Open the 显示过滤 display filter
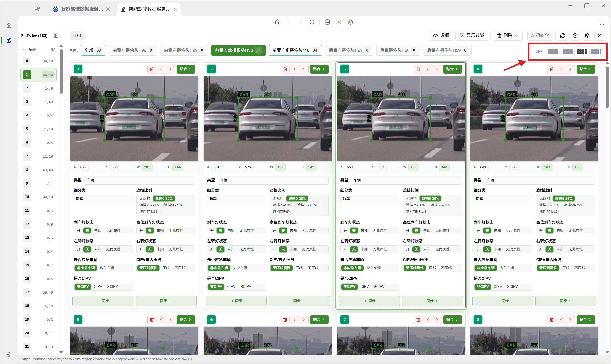 472,36
